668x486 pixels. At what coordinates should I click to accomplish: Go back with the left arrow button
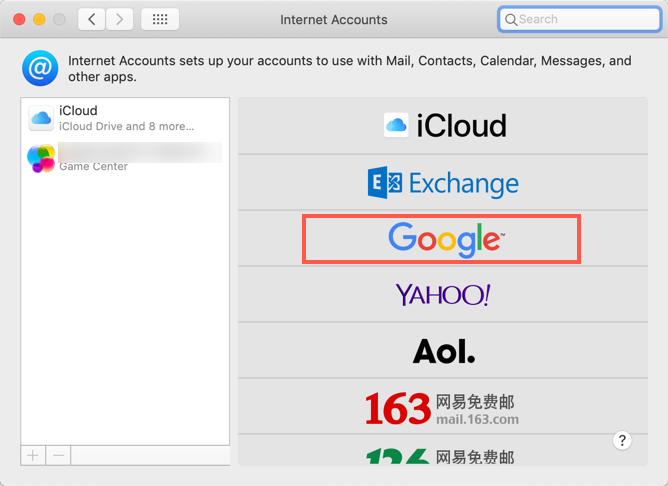pos(92,19)
